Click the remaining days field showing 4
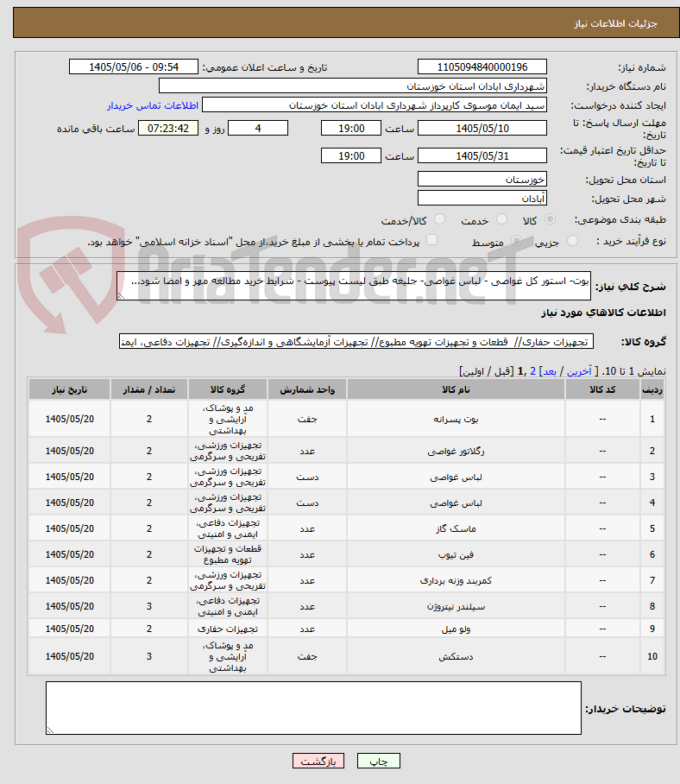This screenshot has height=784, width=680. coord(258,128)
